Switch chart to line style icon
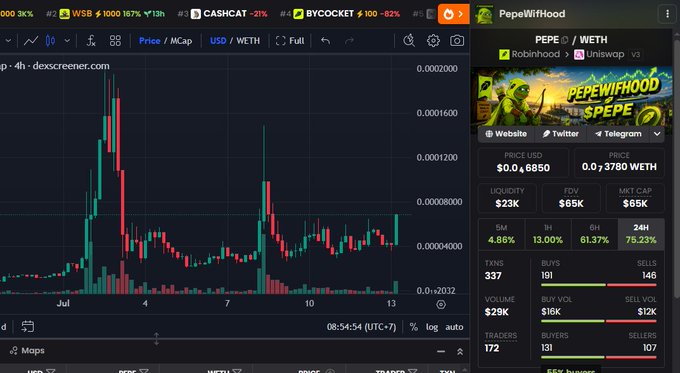680x373 pixels. click(x=30, y=41)
